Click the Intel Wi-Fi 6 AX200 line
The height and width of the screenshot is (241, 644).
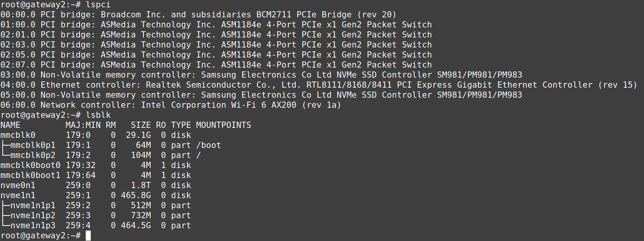[170, 105]
